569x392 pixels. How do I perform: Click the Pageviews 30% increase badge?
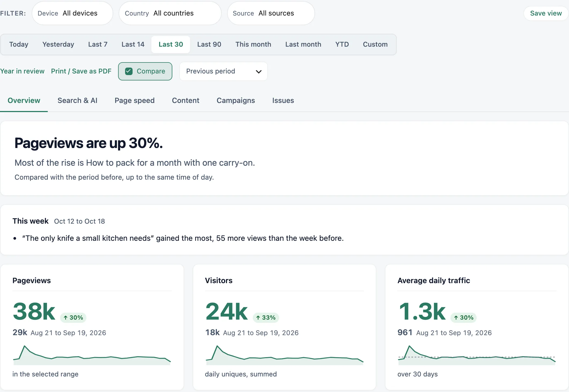73,317
